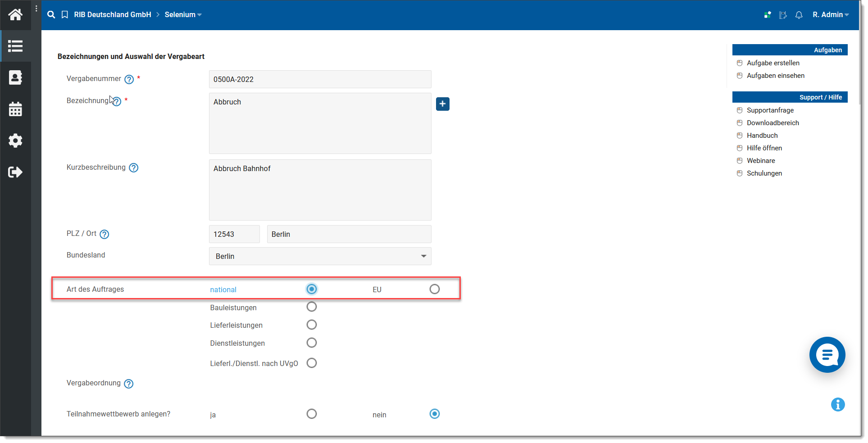Click the green status squares icon
868x443 pixels.
point(768,15)
